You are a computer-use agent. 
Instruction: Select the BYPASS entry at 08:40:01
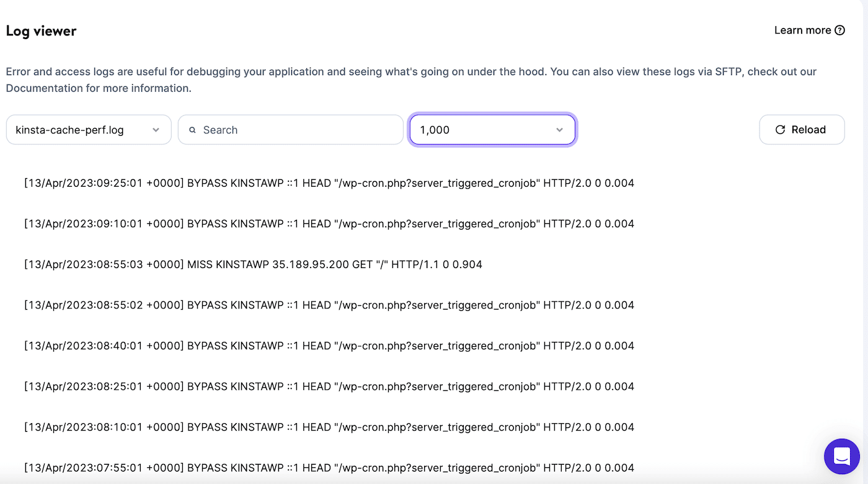(329, 346)
